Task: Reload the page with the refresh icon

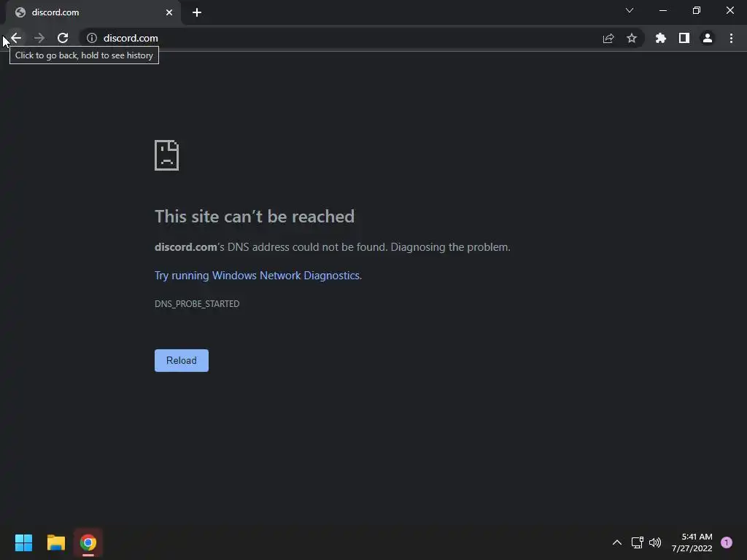Action: tap(63, 38)
